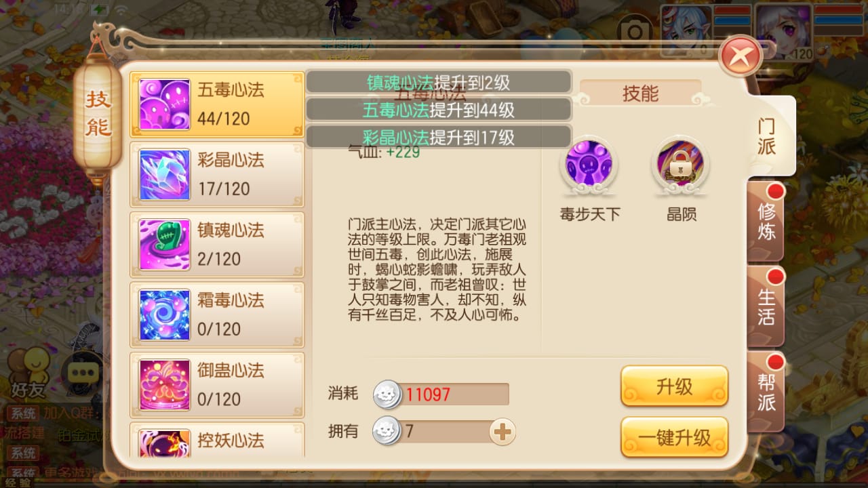The image size is (868, 488).
Task: Open the 帮派 tab
Action: 766,392
